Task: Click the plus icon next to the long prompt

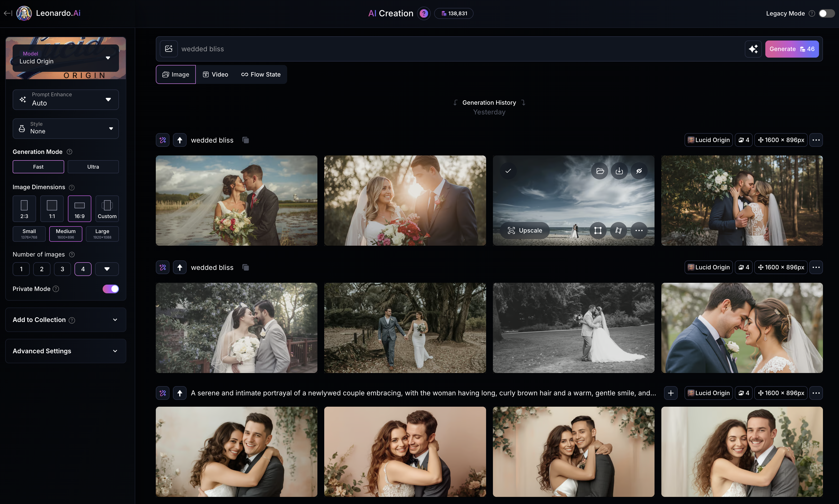Action: tap(671, 393)
